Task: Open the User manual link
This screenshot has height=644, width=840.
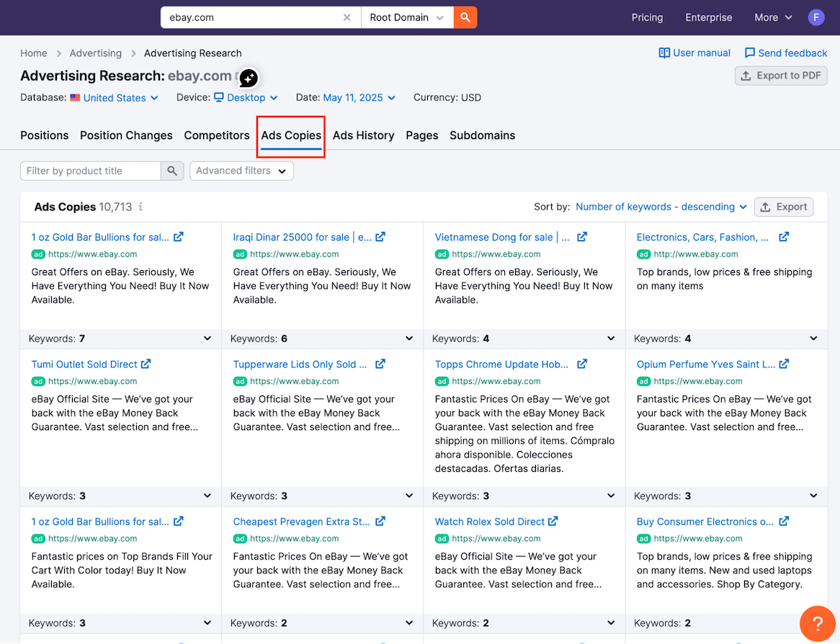Action: [694, 53]
